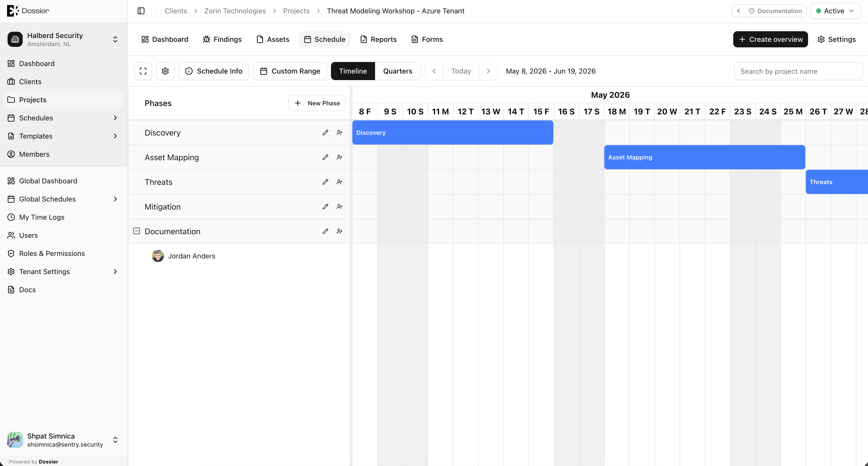868x466 pixels.
Task: Edit the Documentation phase
Action: (325, 231)
